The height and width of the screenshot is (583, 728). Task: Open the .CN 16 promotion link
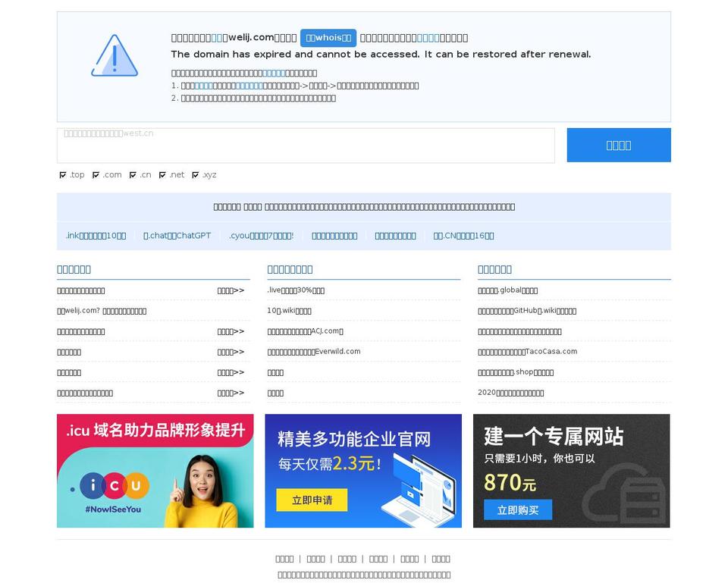(463, 236)
